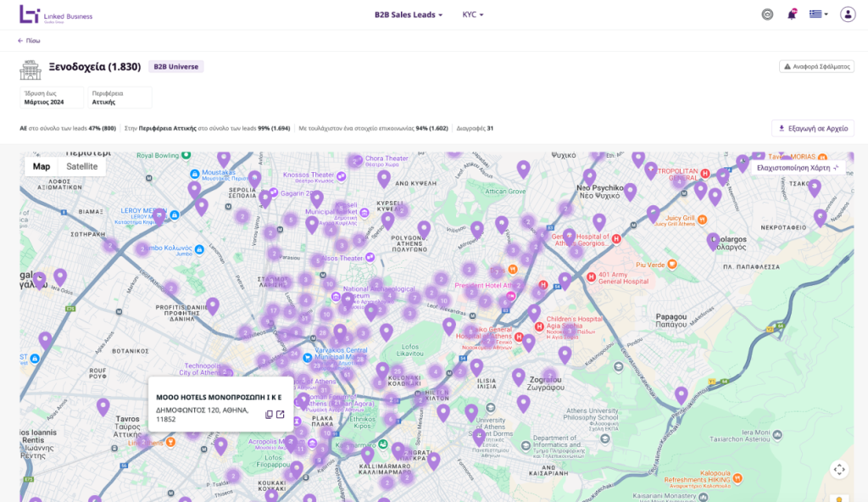
Task: Open the Greek flag language selector
Action: coord(819,14)
